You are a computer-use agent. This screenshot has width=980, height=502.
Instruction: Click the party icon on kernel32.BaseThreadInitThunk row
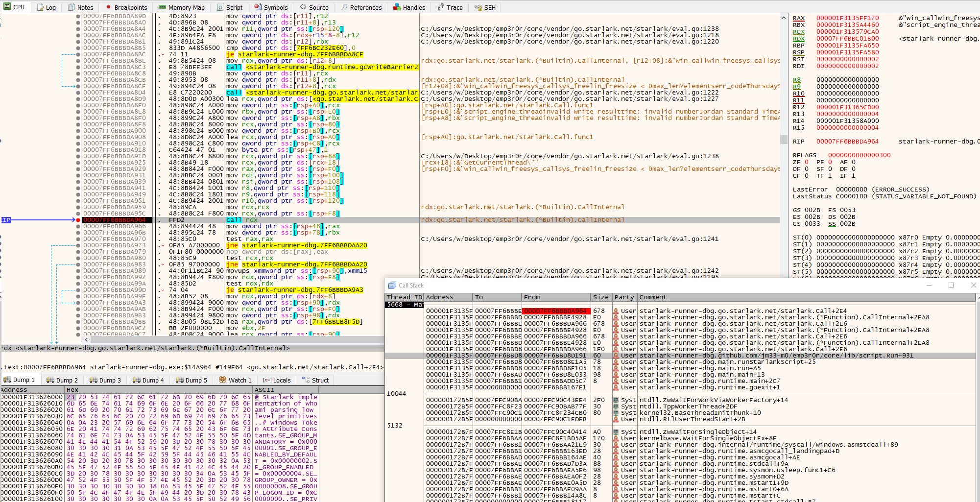[x=616, y=413]
